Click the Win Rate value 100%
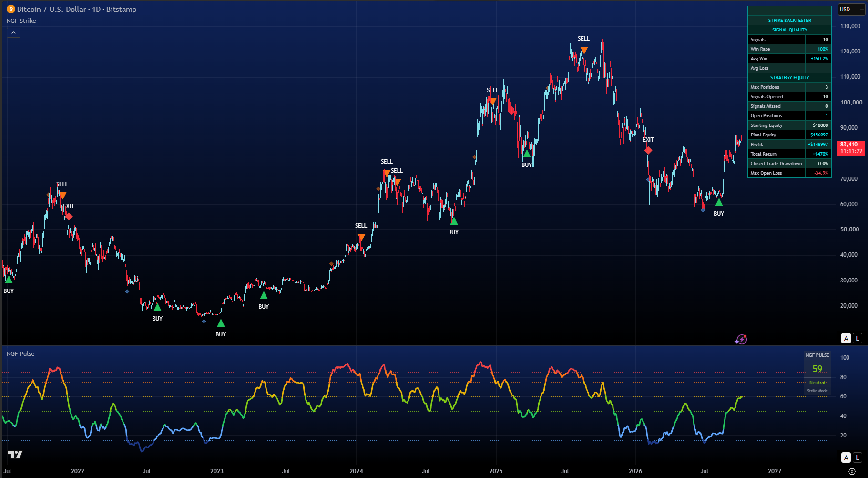Image resolution: width=868 pixels, height=478 pixels. point(823,49)
